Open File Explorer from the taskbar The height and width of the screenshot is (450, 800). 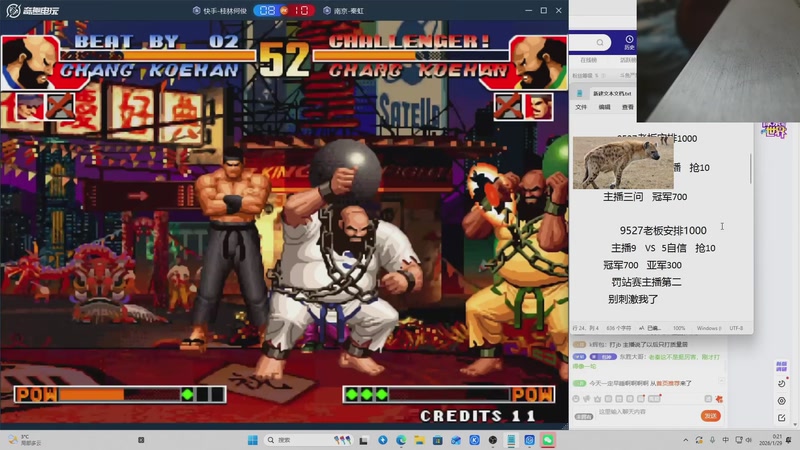[x=419, y=440]
